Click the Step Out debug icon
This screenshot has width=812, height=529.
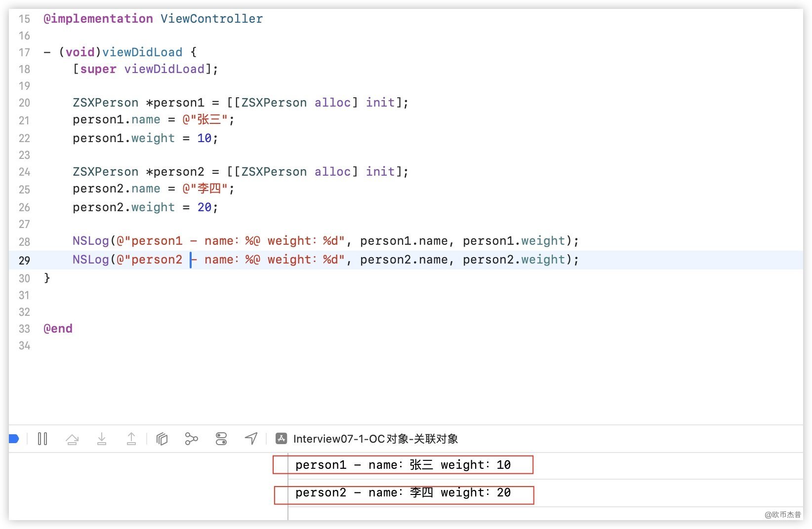click(131, 439)
